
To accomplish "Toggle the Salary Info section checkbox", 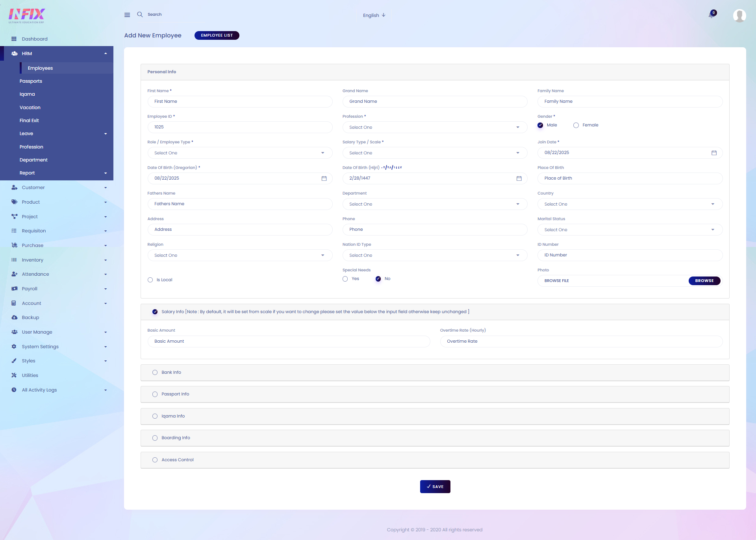I will [155, 312].
